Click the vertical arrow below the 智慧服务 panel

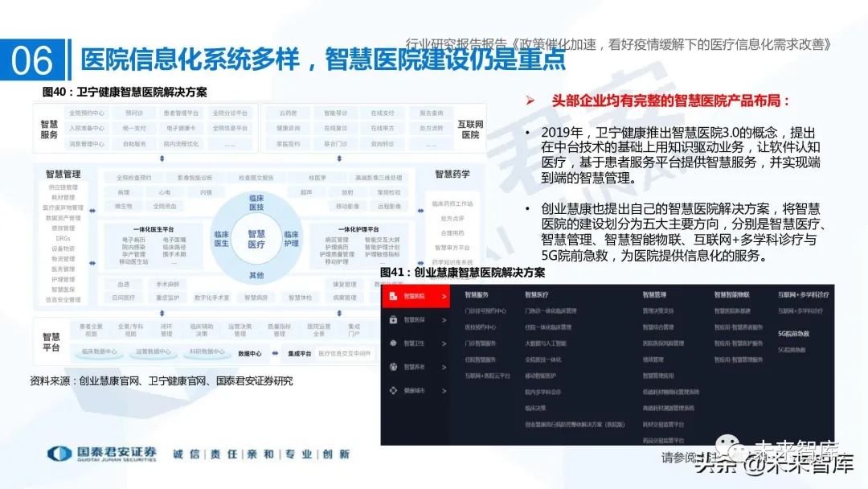[162, 159]
